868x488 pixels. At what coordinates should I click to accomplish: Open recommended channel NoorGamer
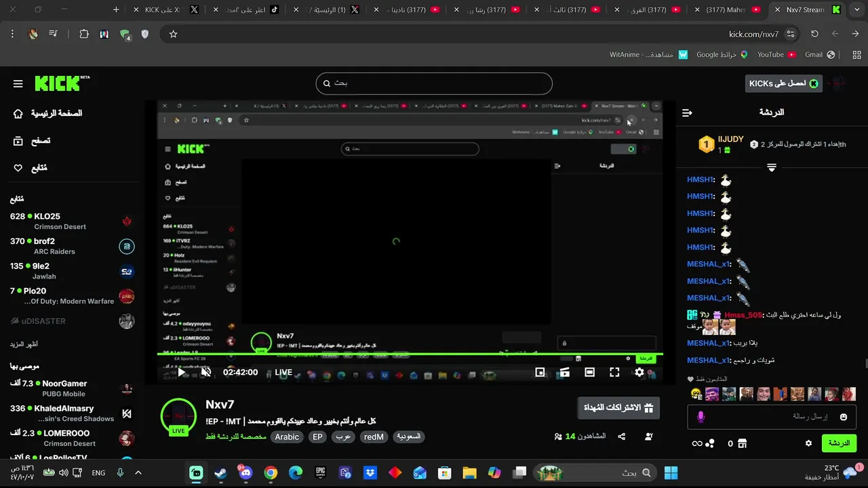73,388
